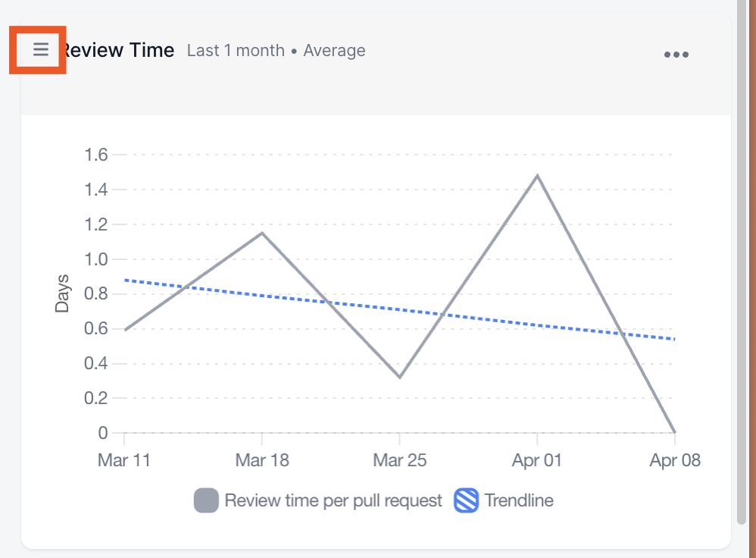Open the three-dot more options menu
Image resolution: width=756 pixels, height=558 pixels.
point(676,55)
